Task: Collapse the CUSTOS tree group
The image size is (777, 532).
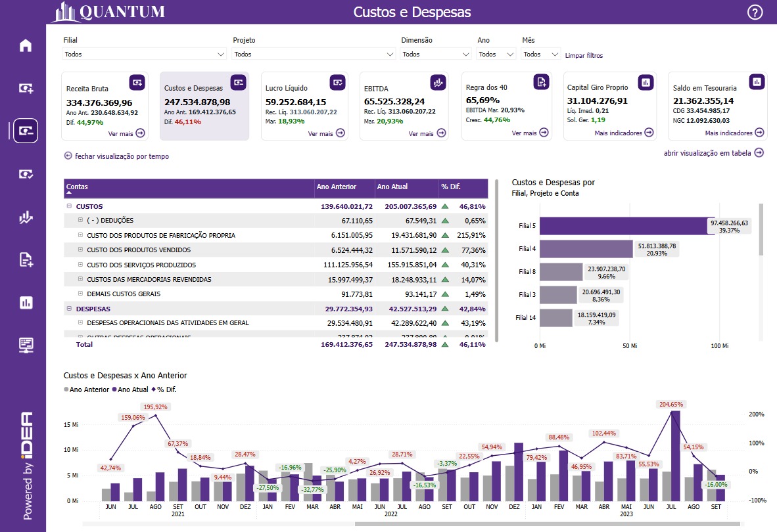Action: pyautogui.click(x=69, y=206)
